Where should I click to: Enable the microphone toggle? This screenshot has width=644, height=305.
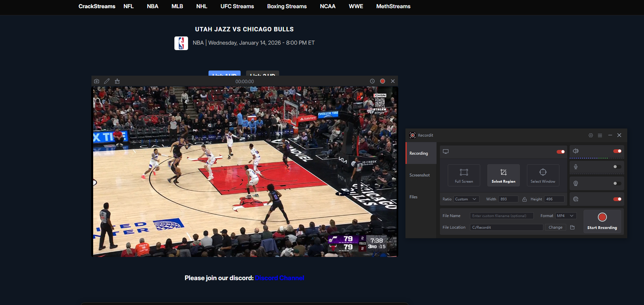tap(617, 167)
